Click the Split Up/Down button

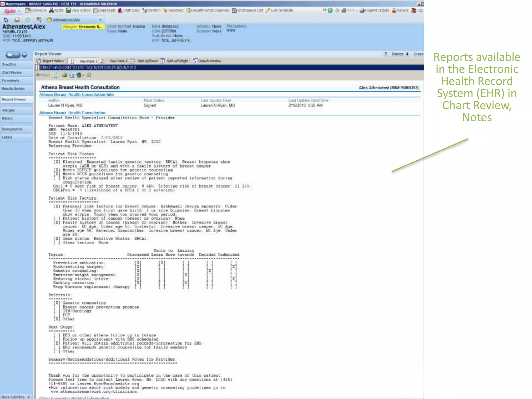pyautogui.click(x=144, y=61)
